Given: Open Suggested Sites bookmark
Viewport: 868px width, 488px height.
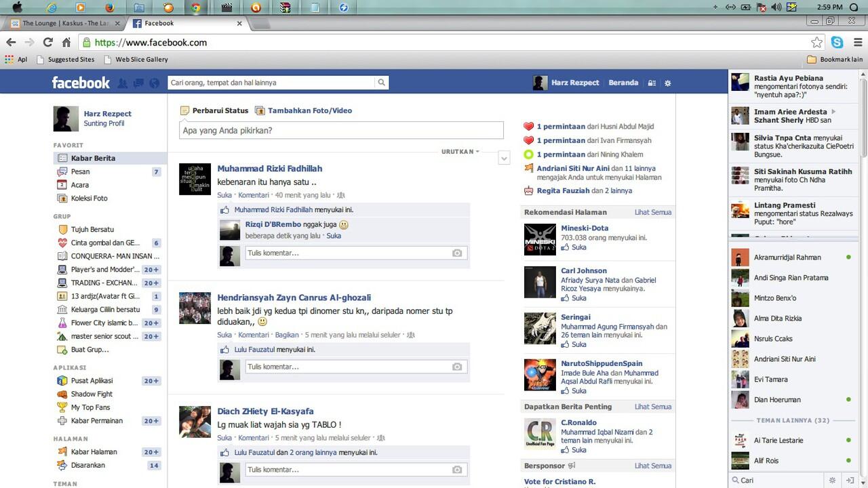Looking at the screenshot, I should point(66,60).
